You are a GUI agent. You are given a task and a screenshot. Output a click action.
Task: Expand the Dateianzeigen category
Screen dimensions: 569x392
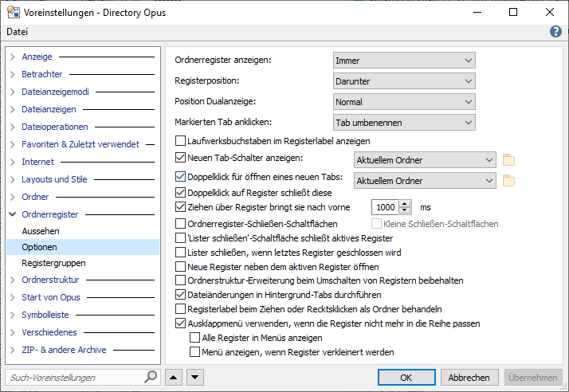point(13,109)
